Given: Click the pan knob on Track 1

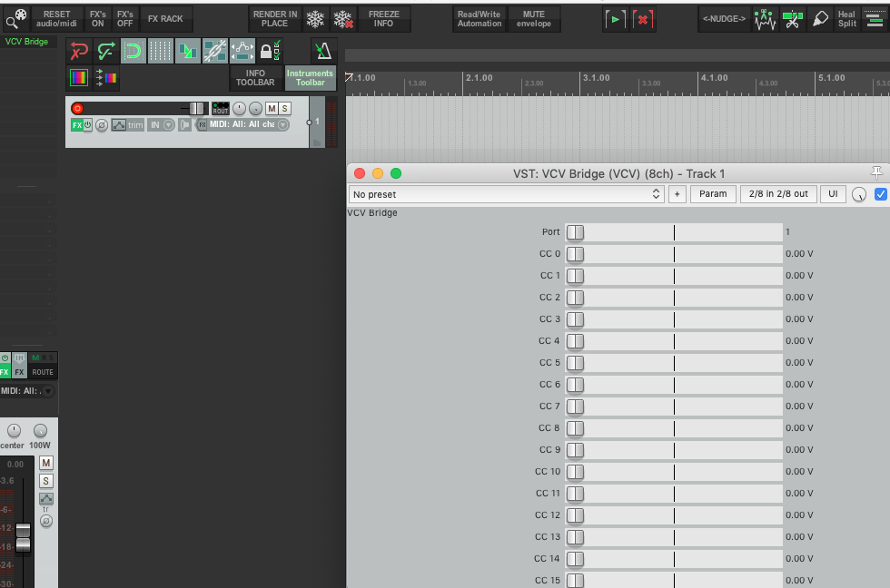Looking at the screenshot, I should [x=240, y=108].
